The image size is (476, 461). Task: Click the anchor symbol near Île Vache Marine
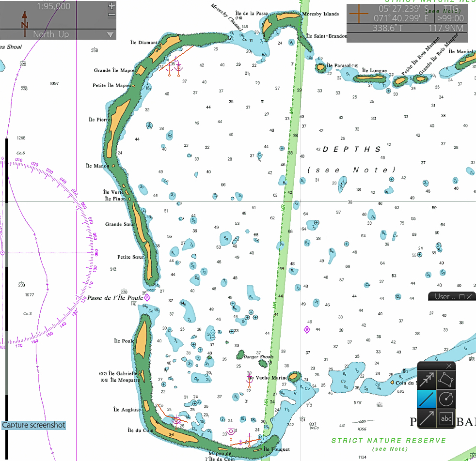[x=249, y=382]
